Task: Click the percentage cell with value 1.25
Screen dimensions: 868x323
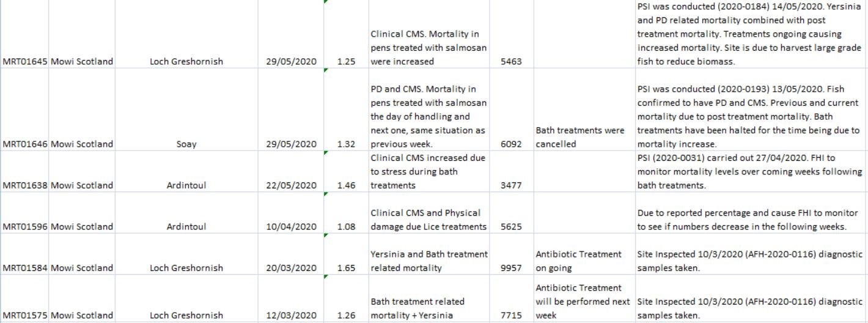Action: pos(346,61)
